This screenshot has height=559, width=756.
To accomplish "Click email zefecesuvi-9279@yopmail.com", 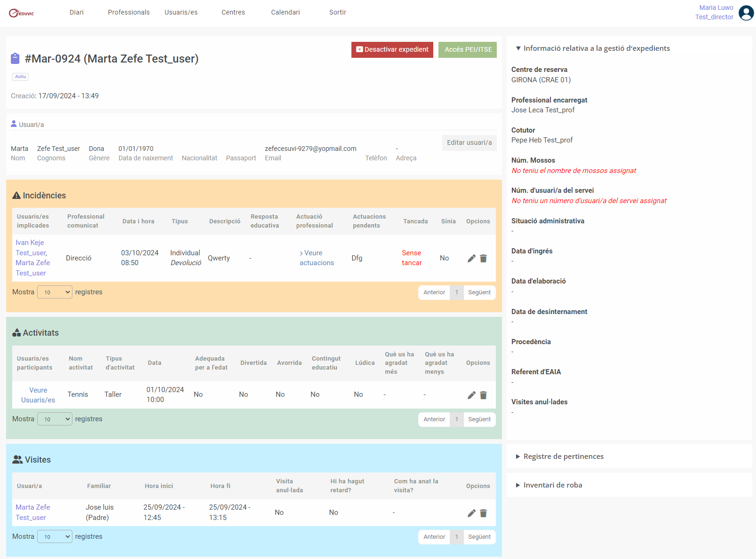I will point(310,149).
